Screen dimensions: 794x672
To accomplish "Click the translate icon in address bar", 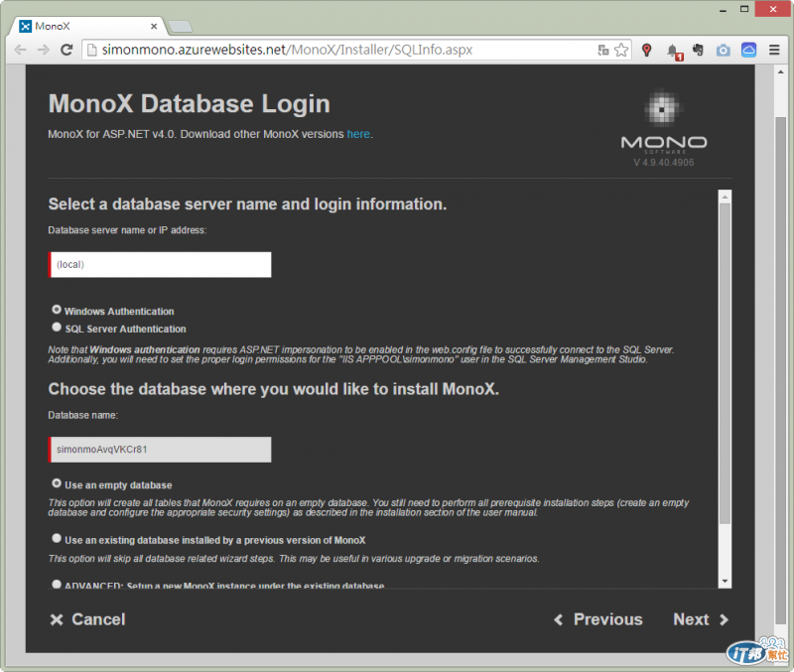I will 603,50.
